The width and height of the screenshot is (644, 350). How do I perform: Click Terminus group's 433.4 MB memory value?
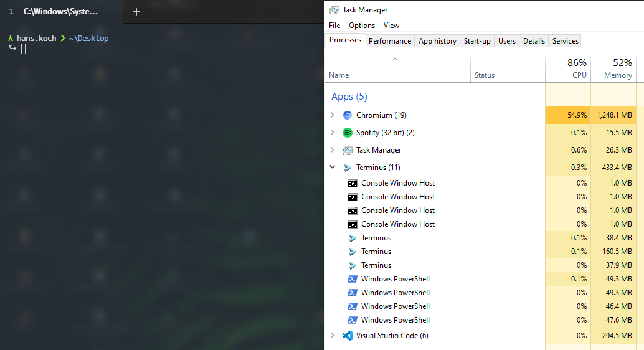point(617,167)
